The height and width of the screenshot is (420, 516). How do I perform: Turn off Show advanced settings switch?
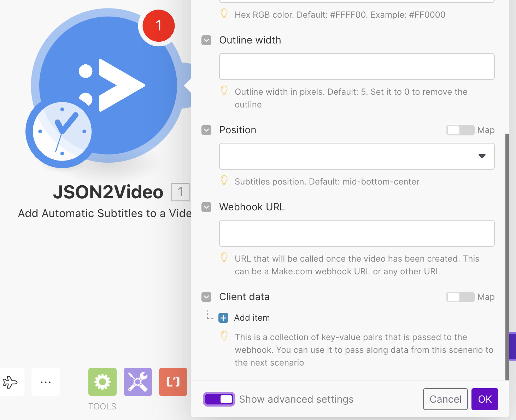219,399
